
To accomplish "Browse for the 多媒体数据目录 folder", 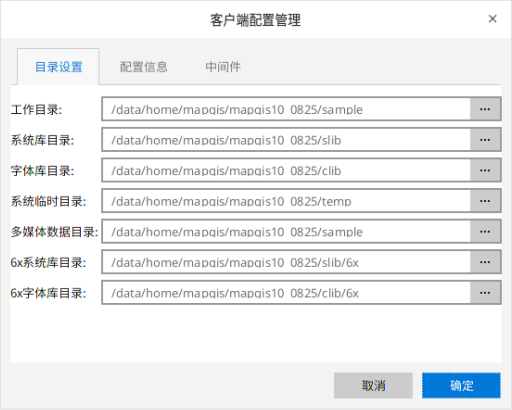I will pyautogui.click(x=485, y=232).
